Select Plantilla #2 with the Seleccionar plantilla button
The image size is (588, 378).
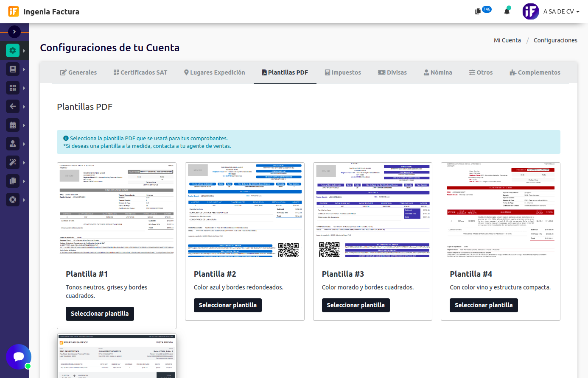(x=228, y=305)
